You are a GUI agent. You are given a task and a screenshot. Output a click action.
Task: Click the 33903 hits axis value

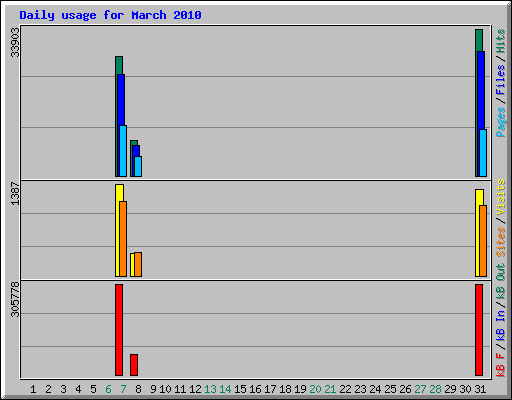point(15,43)
